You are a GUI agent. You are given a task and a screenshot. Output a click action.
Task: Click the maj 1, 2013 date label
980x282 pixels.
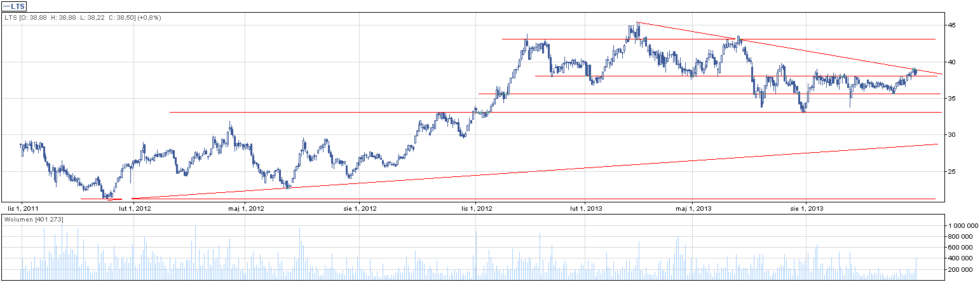click(x=693, y=208)
